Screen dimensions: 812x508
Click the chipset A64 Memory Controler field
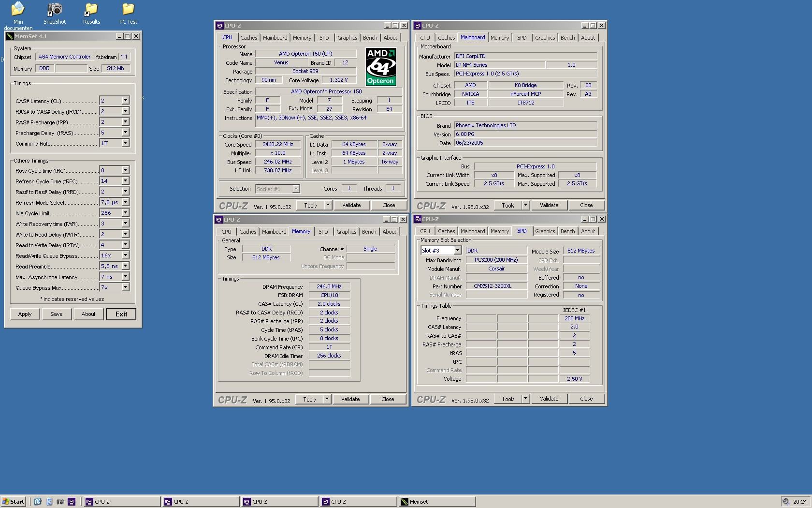[64, 57]
